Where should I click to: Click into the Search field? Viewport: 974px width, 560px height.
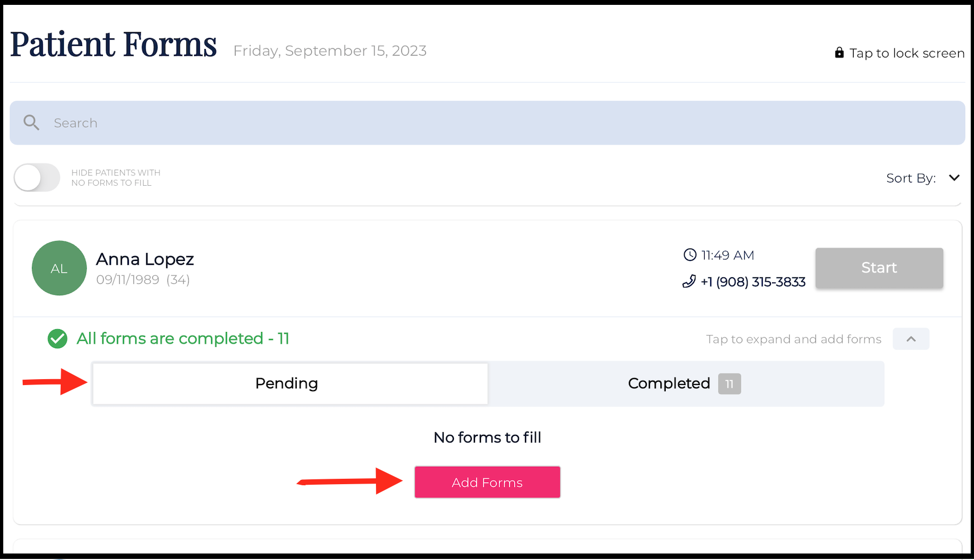488,123
